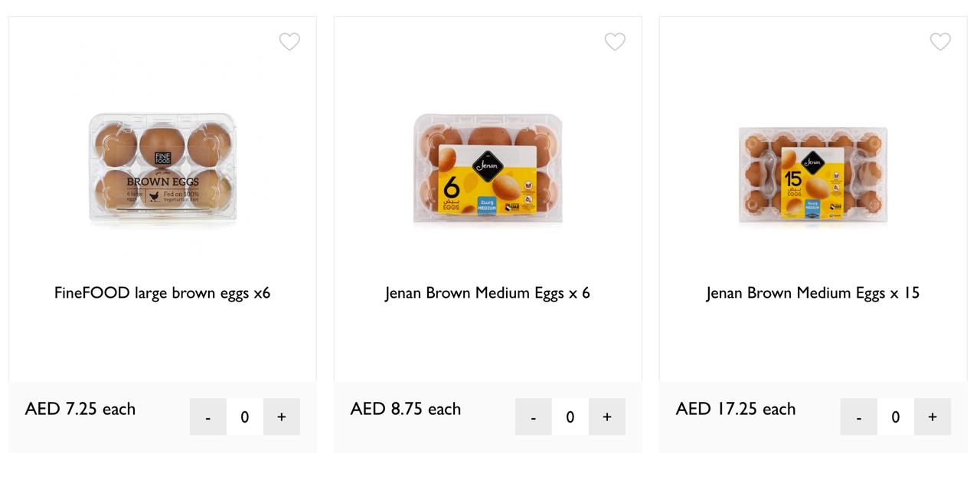
Task: Decrease FineFOOD brown eggs quantity
Action: pyautogui.click(x=207, y=416)
